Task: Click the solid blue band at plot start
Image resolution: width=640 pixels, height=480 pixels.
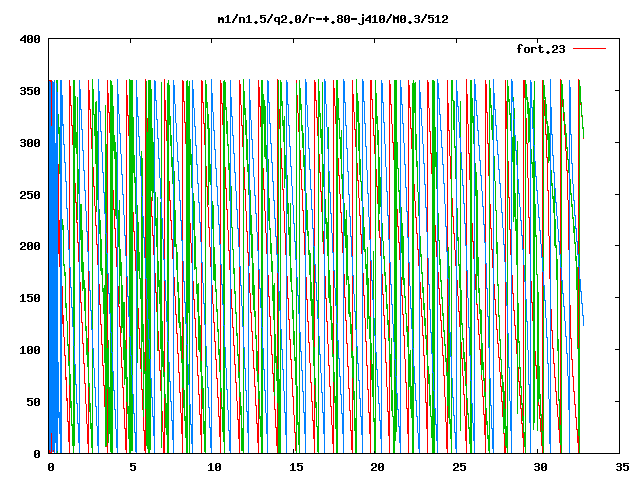Action: click(x=53, y=267)
